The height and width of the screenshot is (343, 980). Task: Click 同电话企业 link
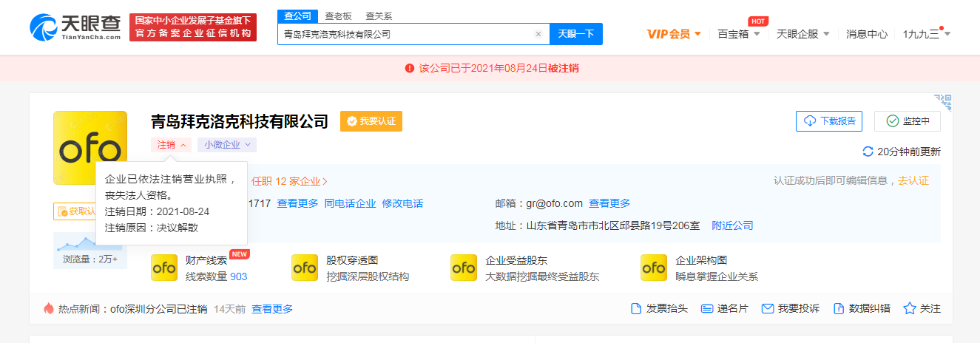tap(350, 203)
